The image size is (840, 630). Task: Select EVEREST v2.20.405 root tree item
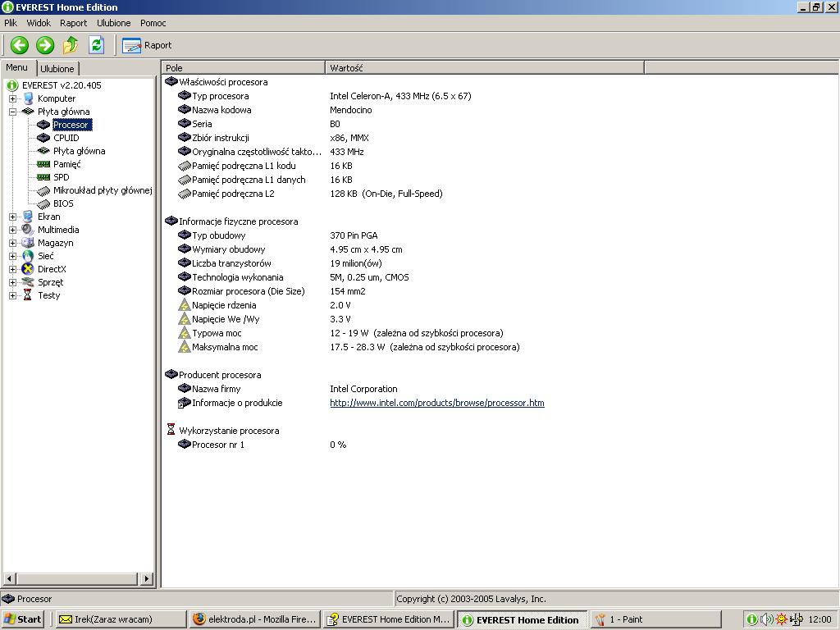pos(61,85)
